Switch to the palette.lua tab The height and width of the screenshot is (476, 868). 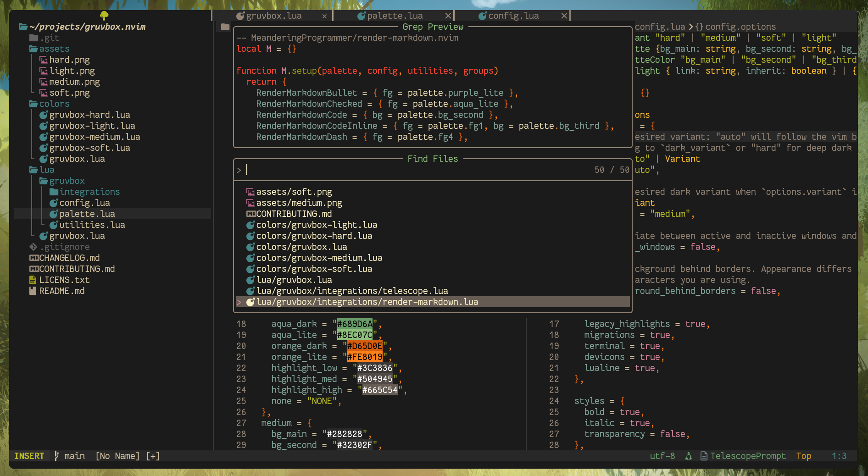click(395, 16)
